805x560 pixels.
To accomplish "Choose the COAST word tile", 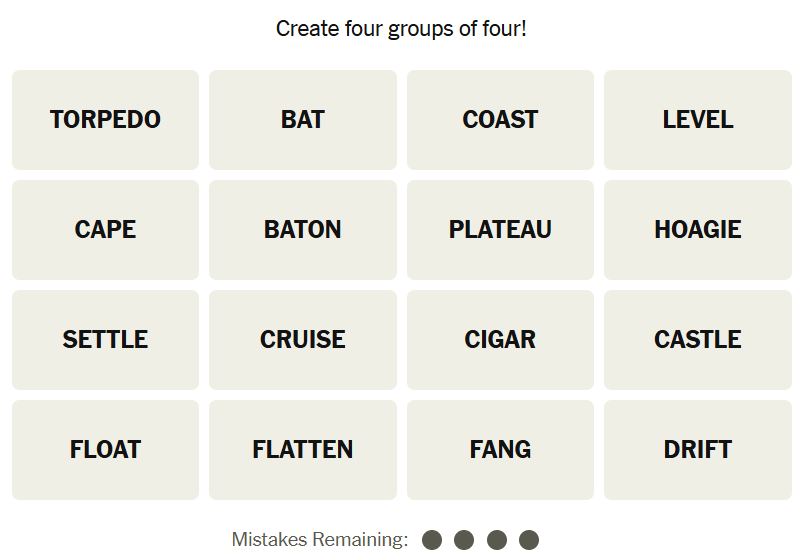I will [x=500, y=120].
